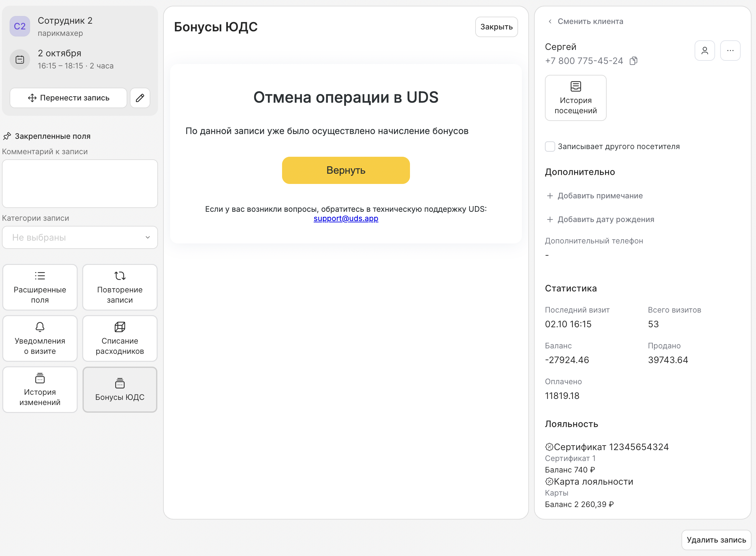
Task: Click the badge icon next to Карта лояльности
Action: pos(549,481)
